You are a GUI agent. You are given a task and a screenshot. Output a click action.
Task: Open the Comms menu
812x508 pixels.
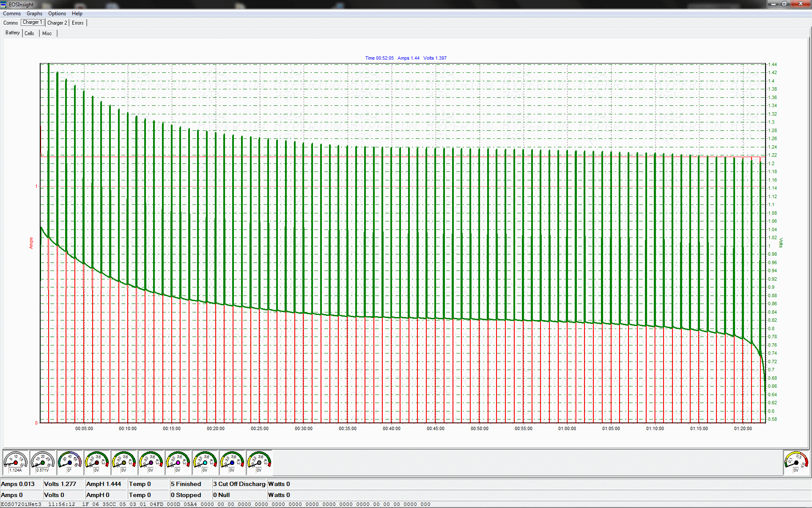click(x=12, y=14)
